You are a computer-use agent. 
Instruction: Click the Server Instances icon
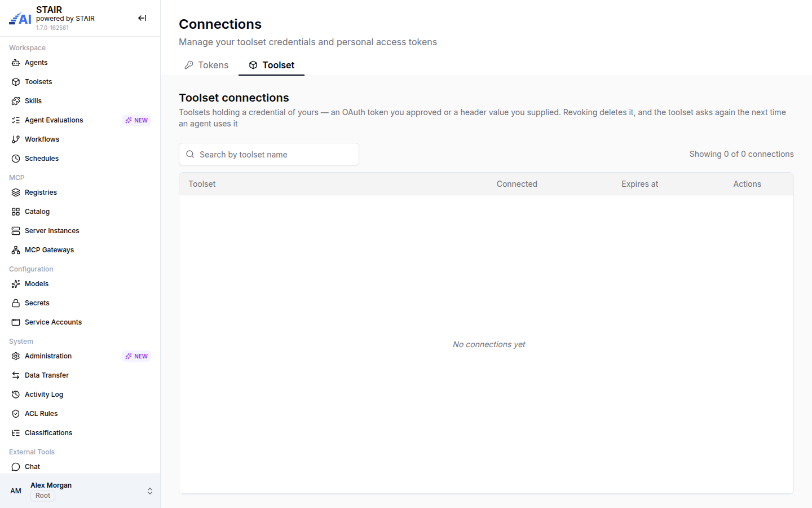16,231
